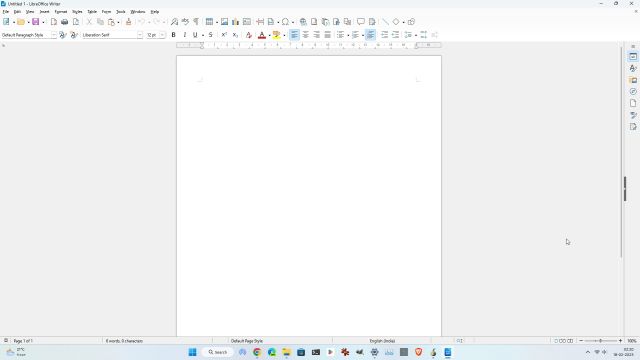
Task: Click the English (India) language status
Action: (x=382, y=341)
